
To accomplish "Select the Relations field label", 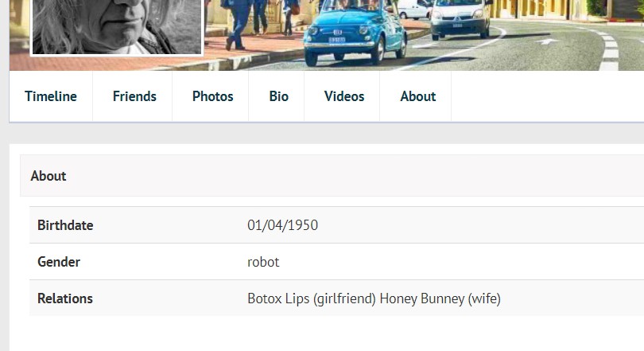I will click(65, 298).
